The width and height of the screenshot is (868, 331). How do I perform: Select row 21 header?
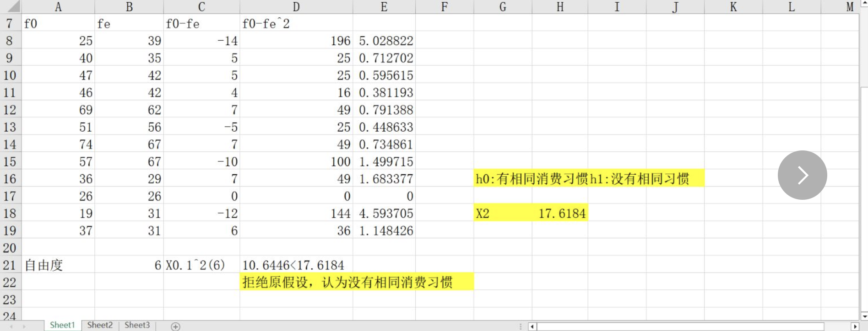(x=11, y=265)
